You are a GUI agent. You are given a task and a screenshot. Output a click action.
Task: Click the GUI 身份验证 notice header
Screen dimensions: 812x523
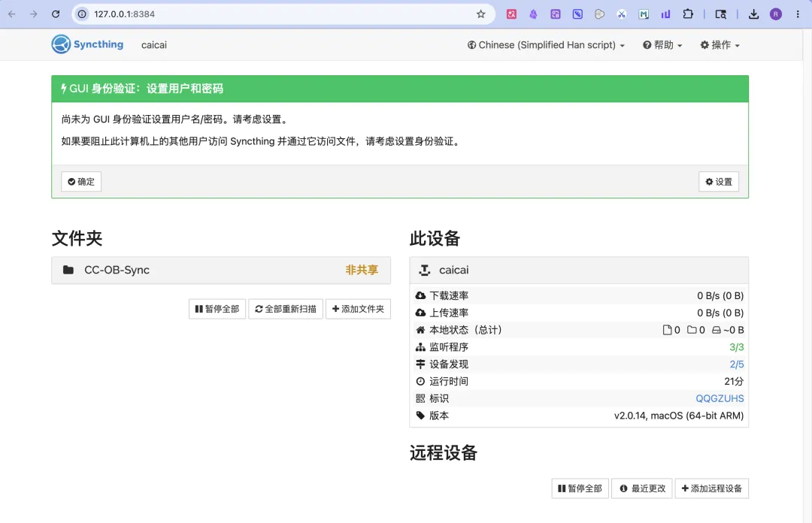tap(400, 89)
